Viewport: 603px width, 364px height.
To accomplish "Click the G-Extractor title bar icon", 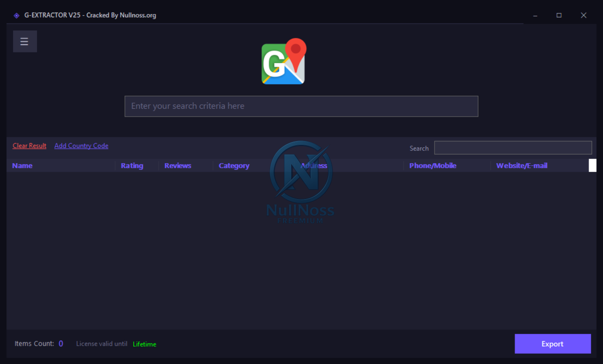I will 17,16.
